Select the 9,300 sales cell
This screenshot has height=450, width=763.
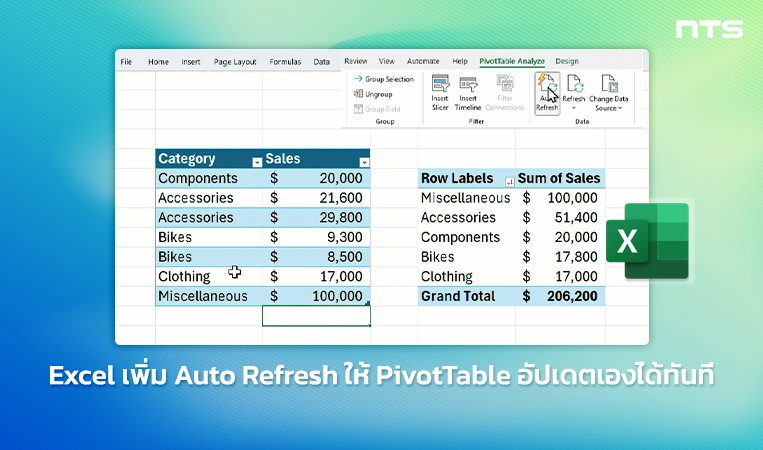[x=316, y=237]
